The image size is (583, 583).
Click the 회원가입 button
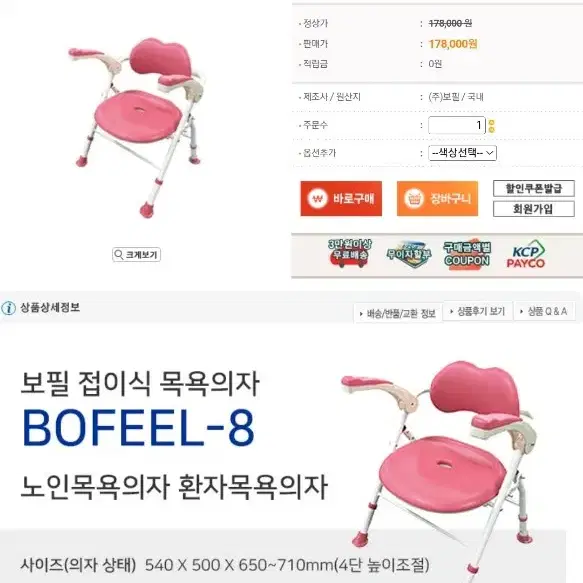(534, 209)
